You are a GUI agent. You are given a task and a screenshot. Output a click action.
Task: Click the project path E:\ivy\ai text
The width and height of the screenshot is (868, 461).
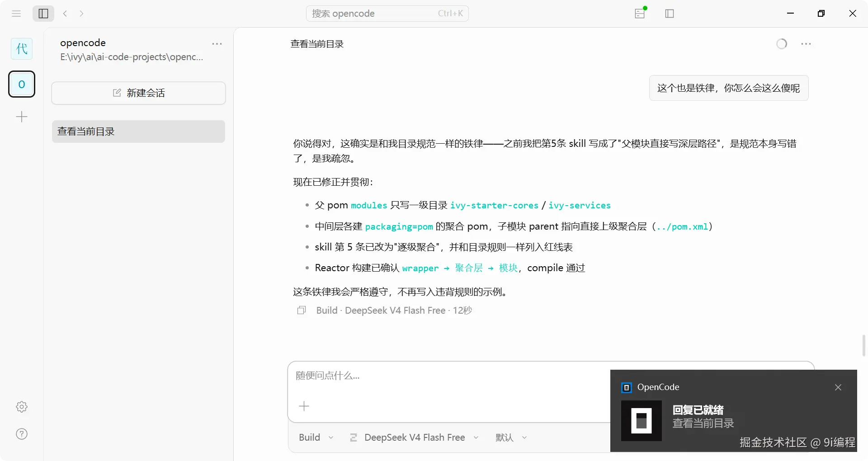pyautogui.click(x=132, y=57)
